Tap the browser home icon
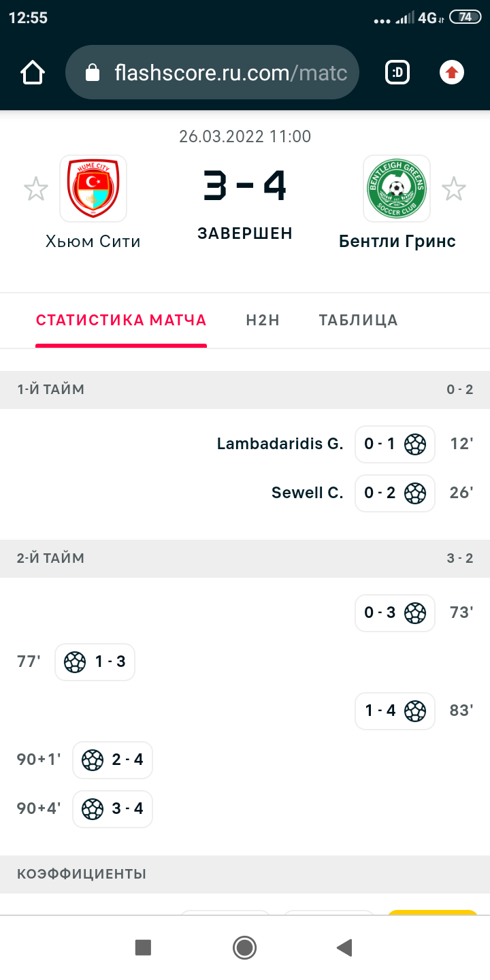This screenshot has width=490, height=980. coord(33,72)
